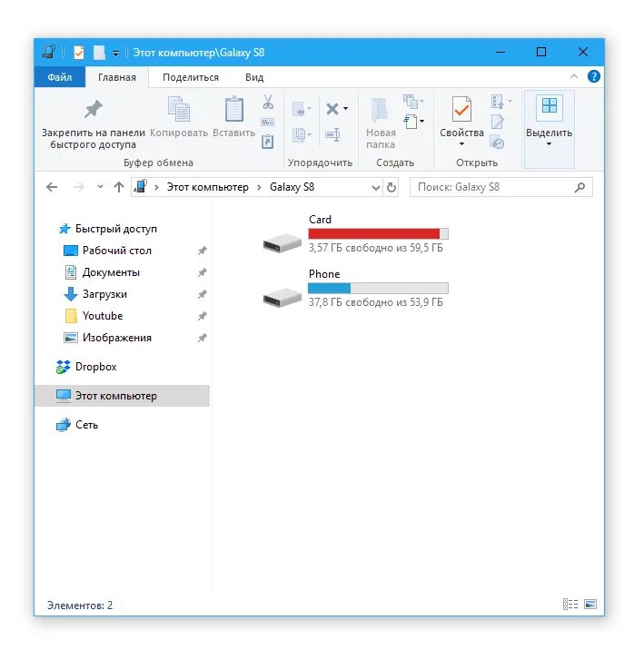This screenshot has width=644, height=650.
Task: Open Quick Access Toolbar customize dropdown
Action: tap(115, 53)
